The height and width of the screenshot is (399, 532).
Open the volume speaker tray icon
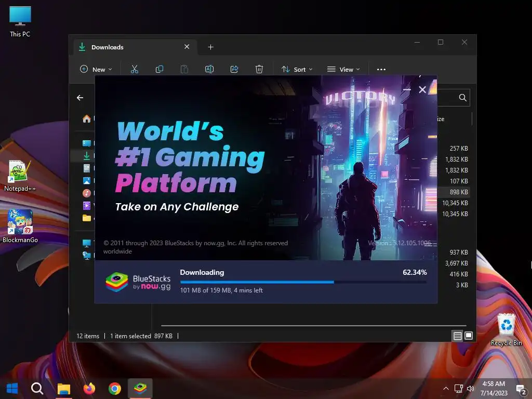click(470, 389)
